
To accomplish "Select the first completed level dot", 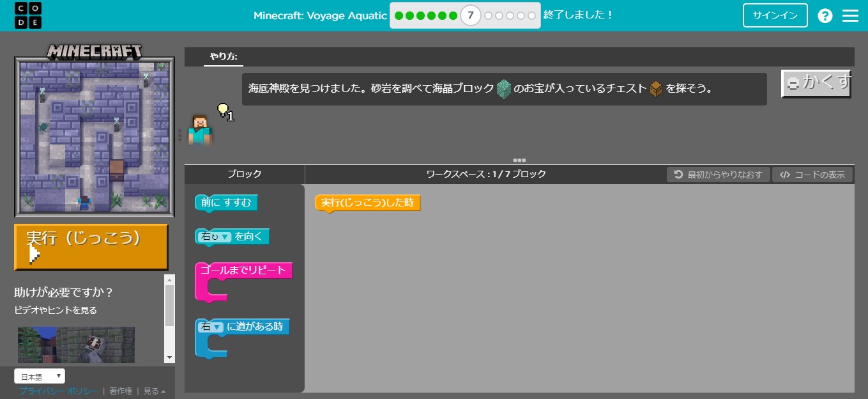I will click(x=399, y=15).
